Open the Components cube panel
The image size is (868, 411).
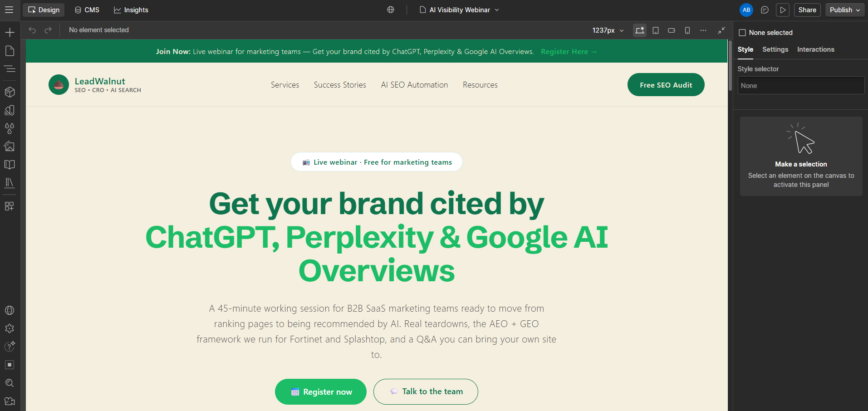click(x=10, y=92)
